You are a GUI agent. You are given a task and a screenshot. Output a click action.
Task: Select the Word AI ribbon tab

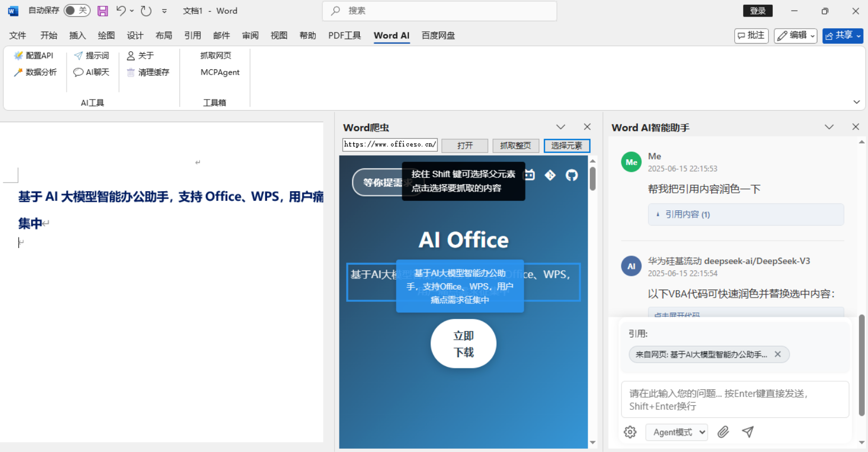pos(392,36)
